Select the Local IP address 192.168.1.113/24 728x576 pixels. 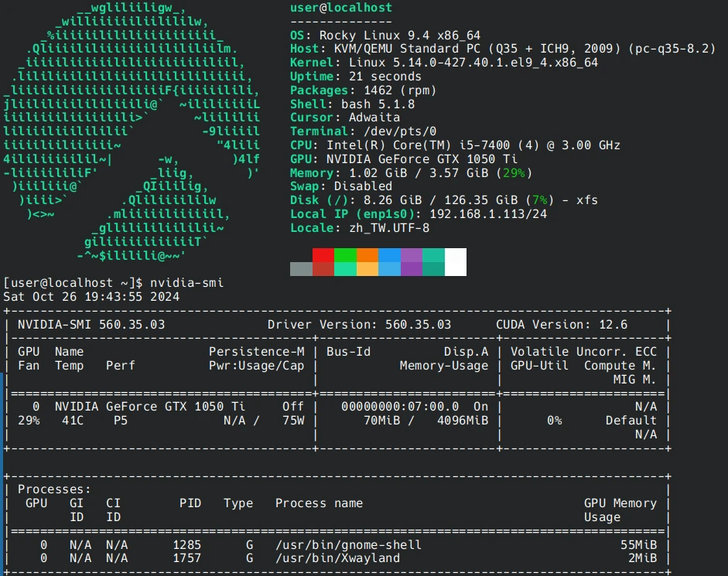[x=488, y=214]
